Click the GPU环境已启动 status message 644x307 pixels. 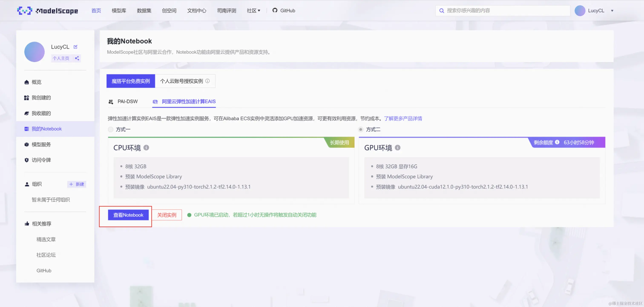[x=255, y=215]
